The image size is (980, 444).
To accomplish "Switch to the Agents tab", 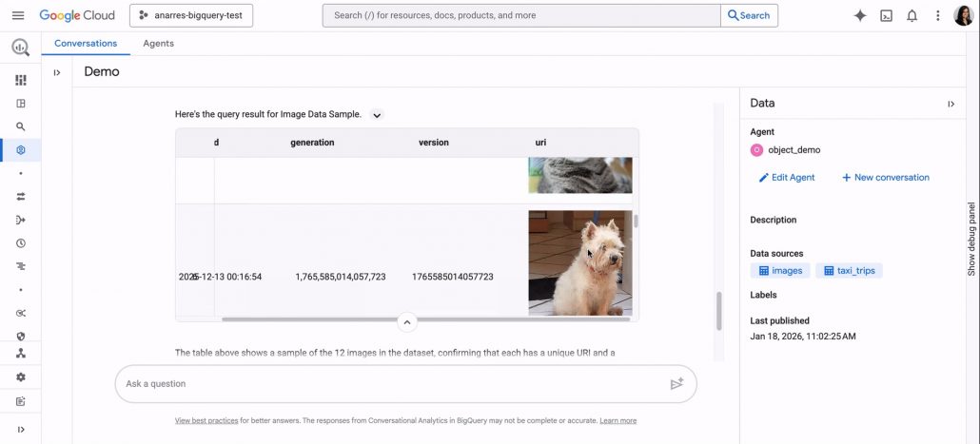I will click(158, 43).
